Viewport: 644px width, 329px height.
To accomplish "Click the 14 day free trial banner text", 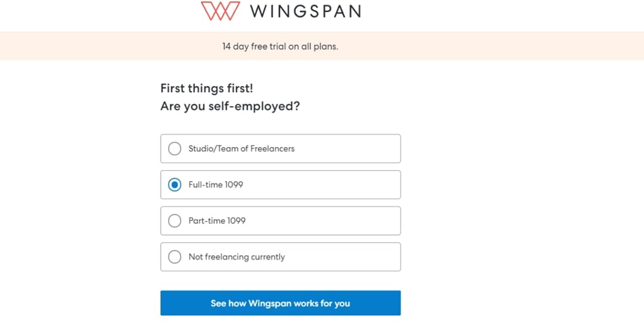I will pyautogui.click(x=280, y=46).
